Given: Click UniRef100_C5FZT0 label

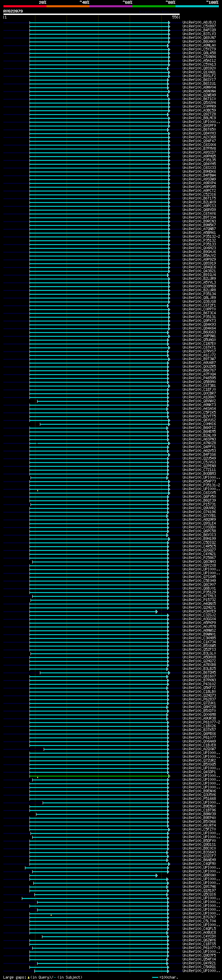Looking at the screenshot, I should tap(199, 829).
